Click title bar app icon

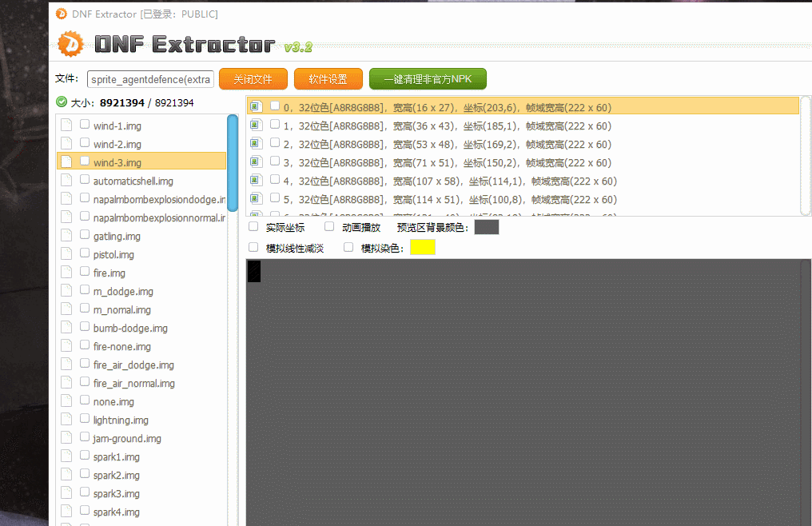61,14
